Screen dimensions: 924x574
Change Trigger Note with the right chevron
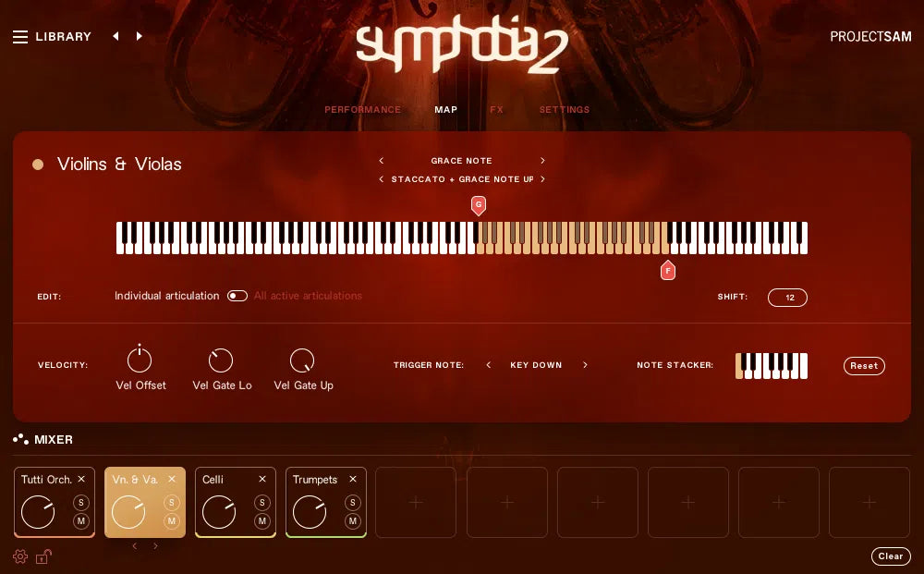point(585,365)
